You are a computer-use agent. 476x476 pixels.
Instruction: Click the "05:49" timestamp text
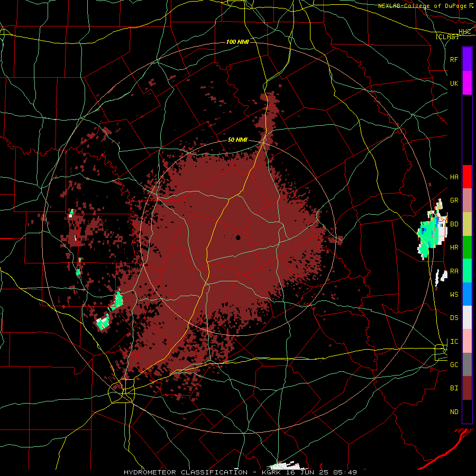tap(344, 472)
